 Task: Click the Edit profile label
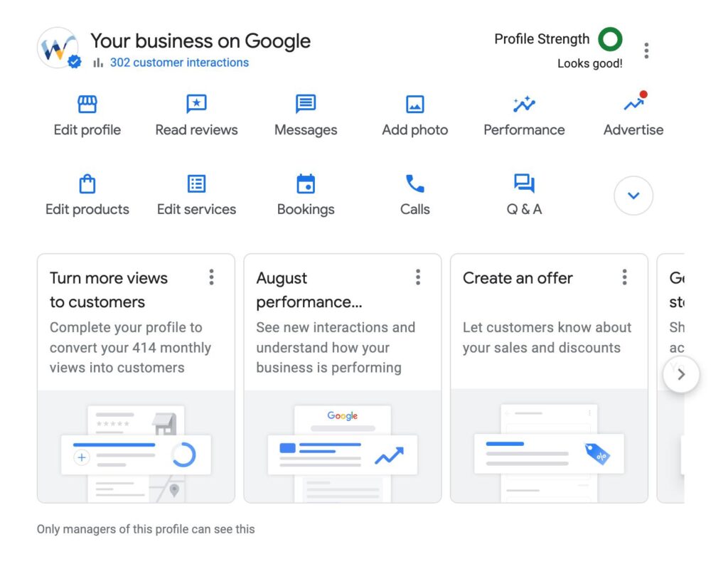[x=87, y=130]
